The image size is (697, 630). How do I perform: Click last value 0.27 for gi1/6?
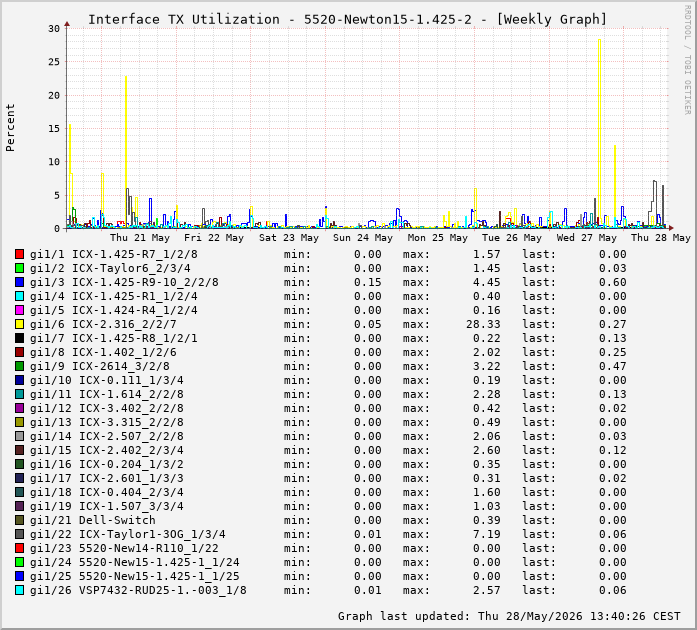(613, 324)
